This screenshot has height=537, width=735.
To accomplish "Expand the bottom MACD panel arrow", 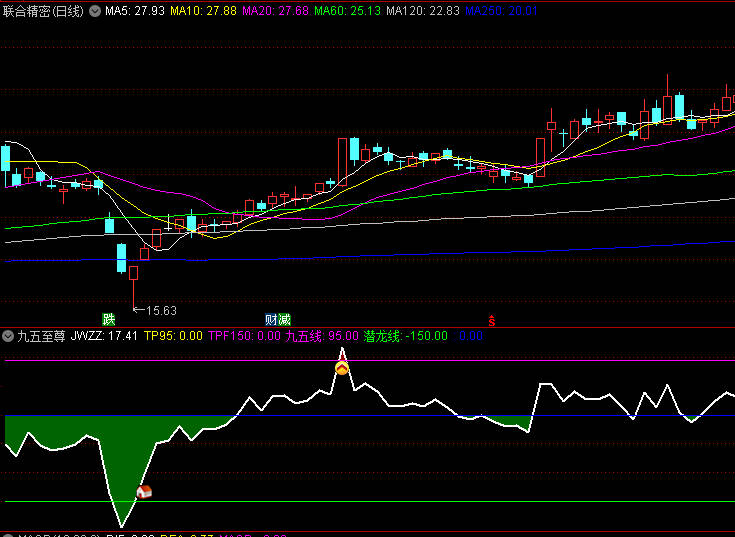I will (9, 534).
